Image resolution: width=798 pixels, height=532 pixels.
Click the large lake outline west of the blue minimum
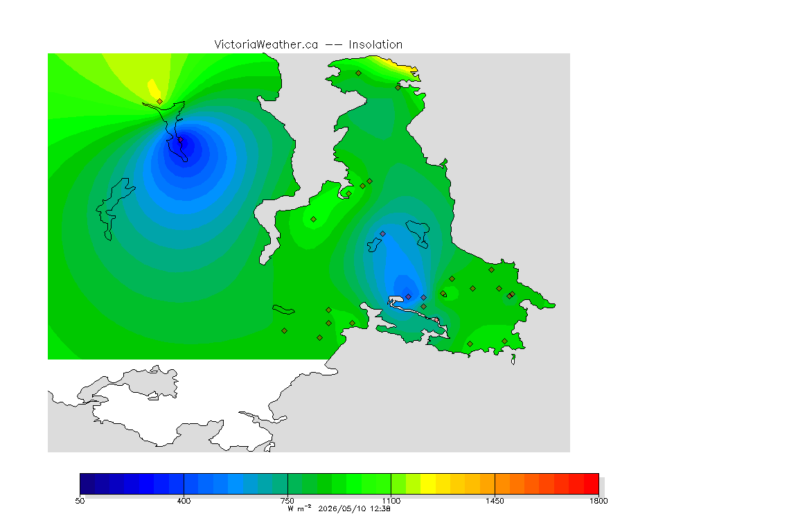pyautogui.click(x=115, y=208)
